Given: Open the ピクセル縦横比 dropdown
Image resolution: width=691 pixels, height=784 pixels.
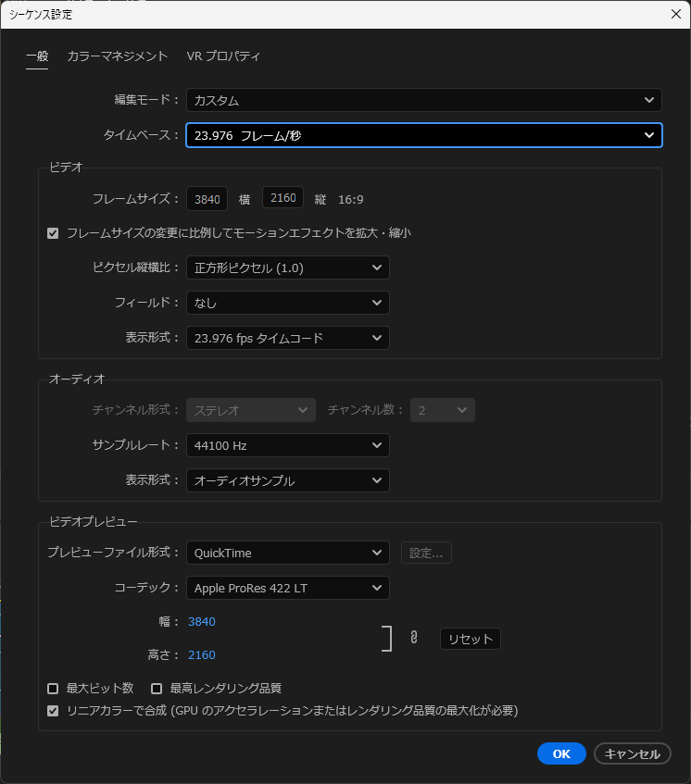Looking at the screenshot, I should click(x=288, y=268).
